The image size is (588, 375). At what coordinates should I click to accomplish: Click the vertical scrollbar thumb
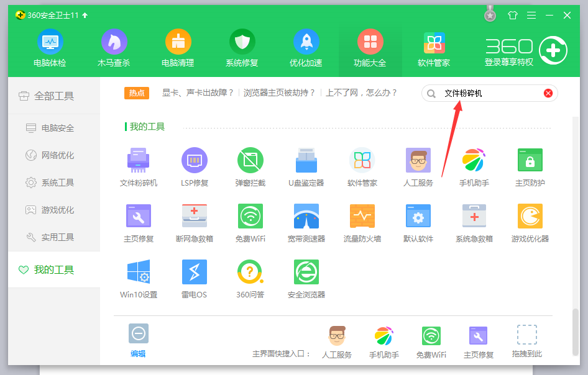pyautogui.click(x=576, y=332)
